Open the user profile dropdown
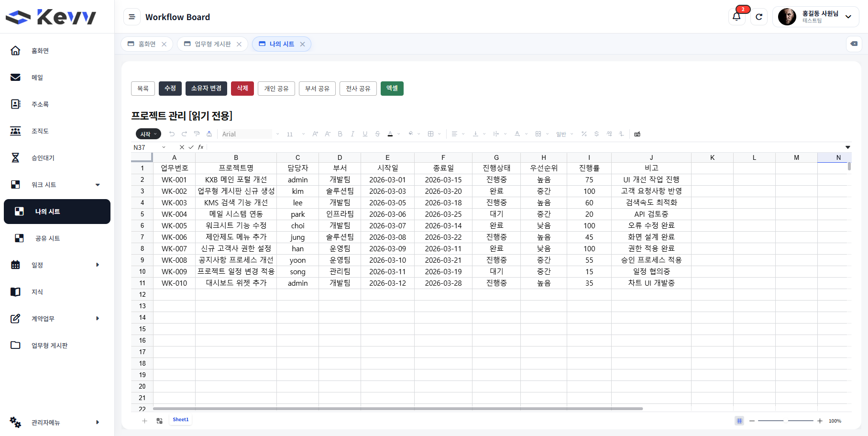The image size is (868, 436). [x=815, y=17]
